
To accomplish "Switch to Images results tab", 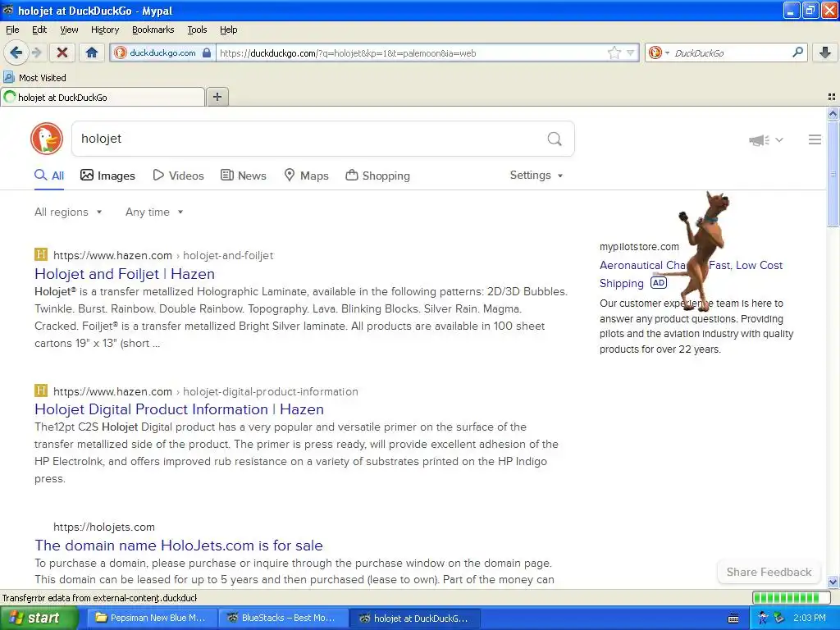I will (x=107, y=176).
